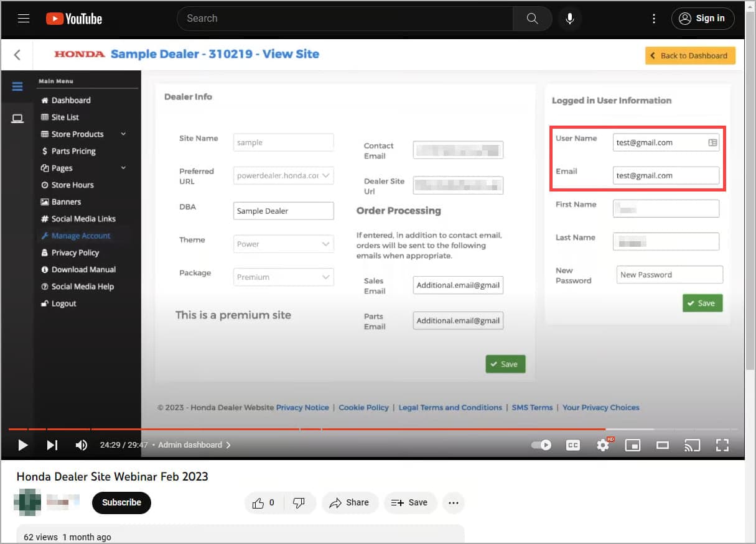
Task: Search with your voice microphone
Action: coord(569,19)
